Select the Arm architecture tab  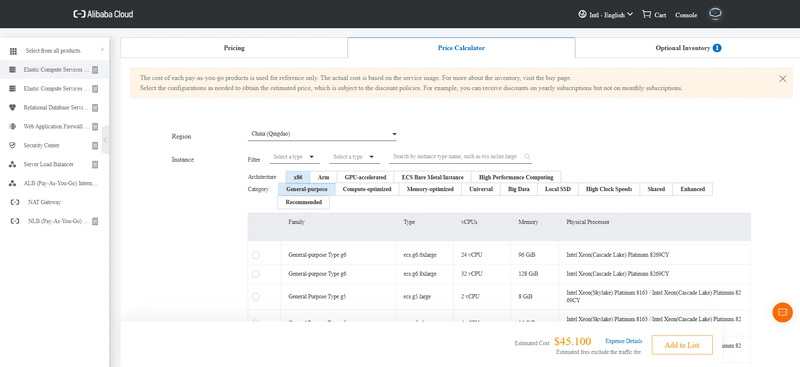(323, 177)
